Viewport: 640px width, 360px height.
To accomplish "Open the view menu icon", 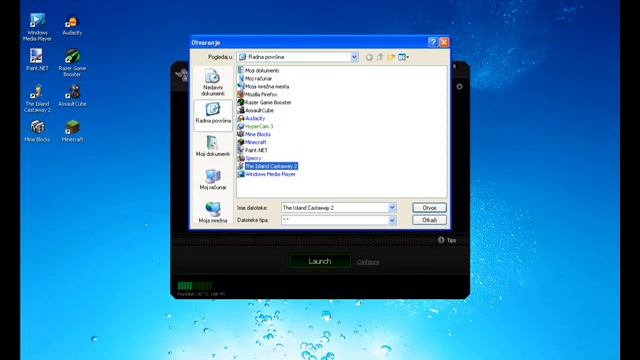I will tap(403, 57).
